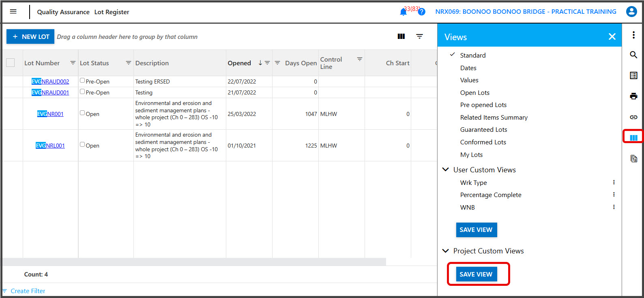Select the Open Lots view
This screenshot has height=298, width=644.
pos(474,93)
